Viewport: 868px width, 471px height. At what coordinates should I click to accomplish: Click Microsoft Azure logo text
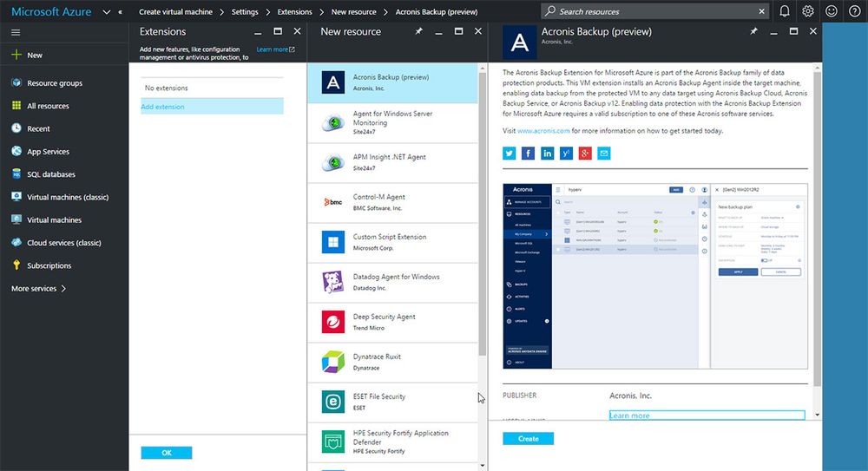51,11
